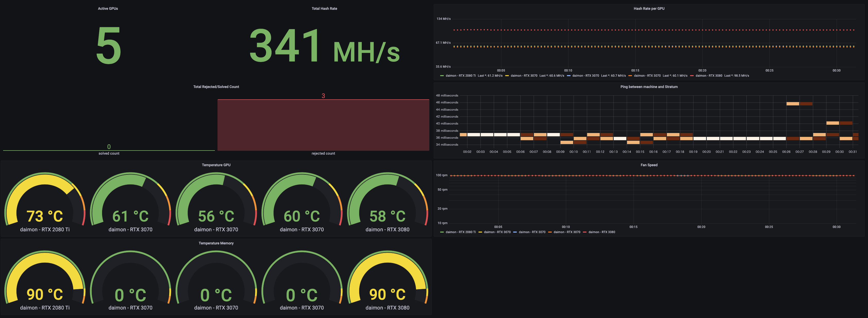Open the Fan Speed panel title menu

[649, 165]
